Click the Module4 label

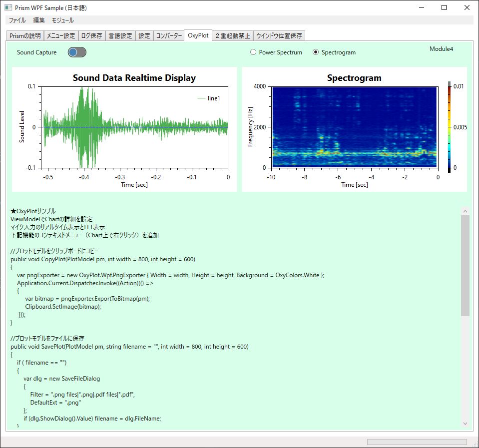point(441,49)
